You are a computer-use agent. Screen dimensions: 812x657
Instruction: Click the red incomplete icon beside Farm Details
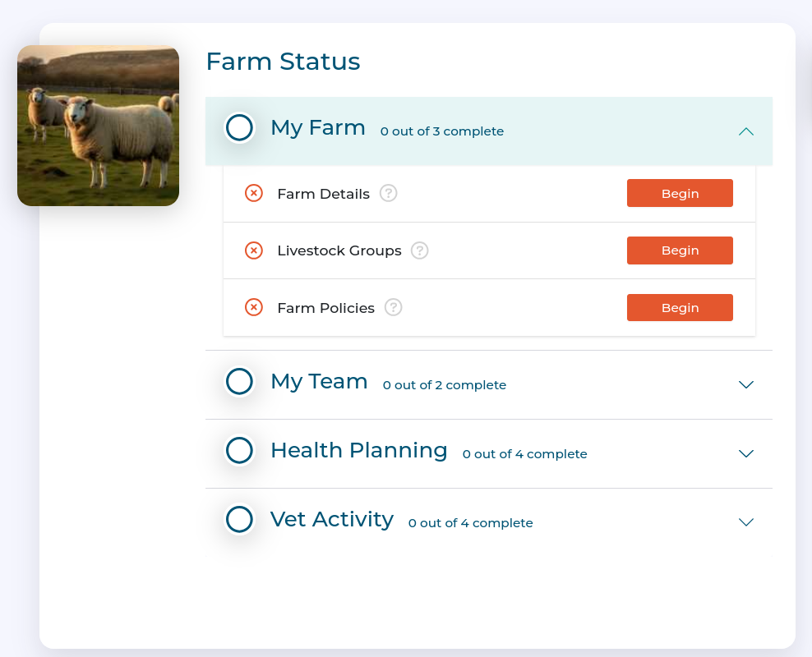click(x=254, y=193)
